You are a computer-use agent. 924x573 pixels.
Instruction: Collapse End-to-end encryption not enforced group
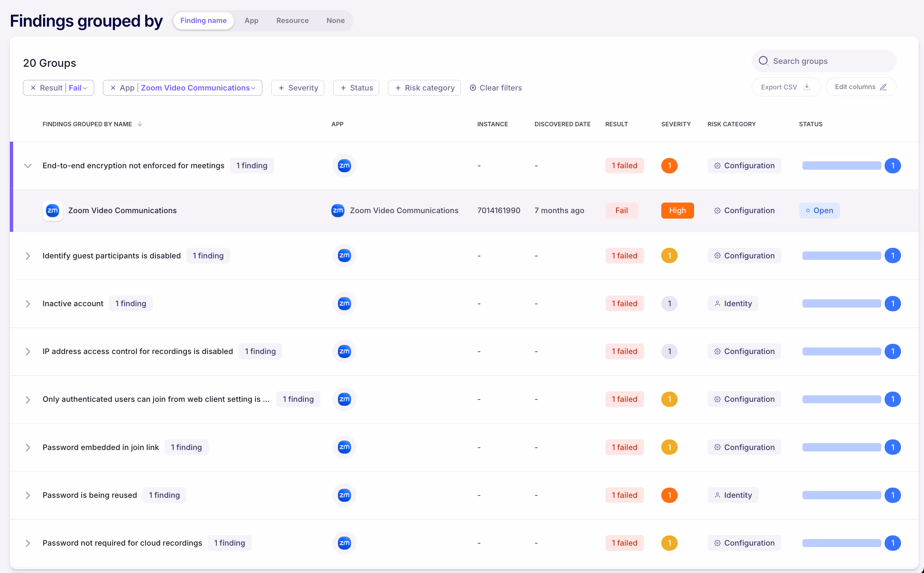pyautogui.click(x=28, y=166)
